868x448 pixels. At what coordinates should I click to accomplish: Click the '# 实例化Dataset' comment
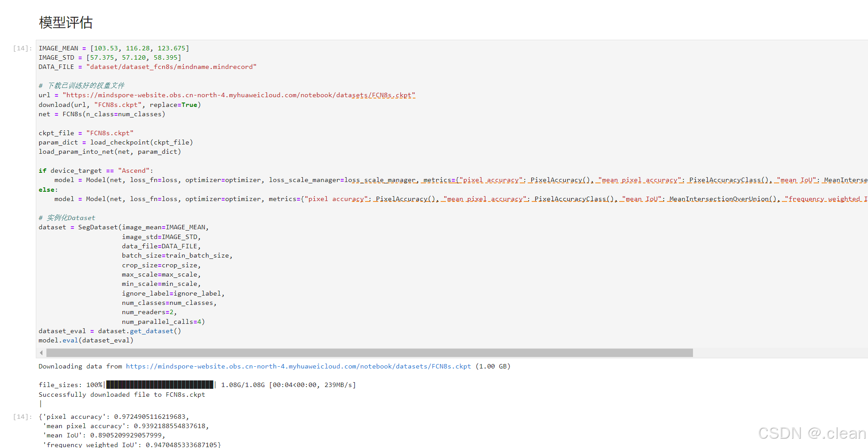(x=67, y=218)
